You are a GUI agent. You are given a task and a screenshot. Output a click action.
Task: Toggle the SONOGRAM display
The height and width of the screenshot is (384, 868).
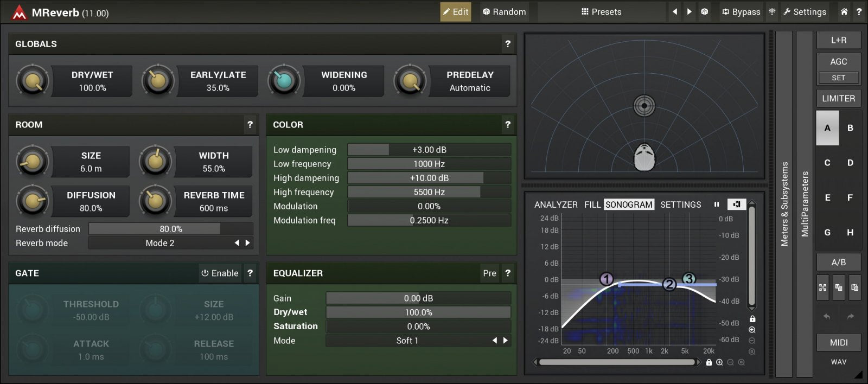point(629,204)
